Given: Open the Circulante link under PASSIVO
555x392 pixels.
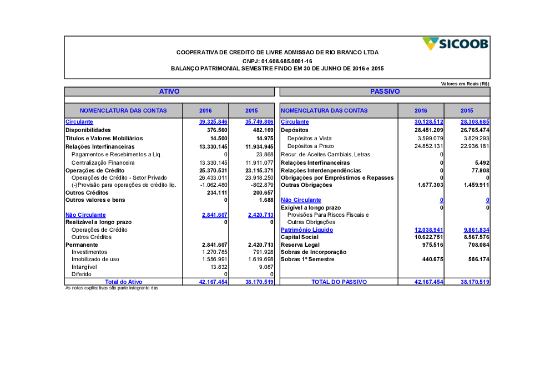Looking at the screenshot, I should [295, 122].
